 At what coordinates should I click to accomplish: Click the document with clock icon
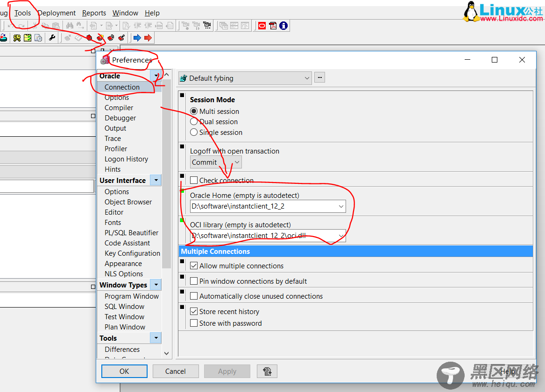coord(38,38)
